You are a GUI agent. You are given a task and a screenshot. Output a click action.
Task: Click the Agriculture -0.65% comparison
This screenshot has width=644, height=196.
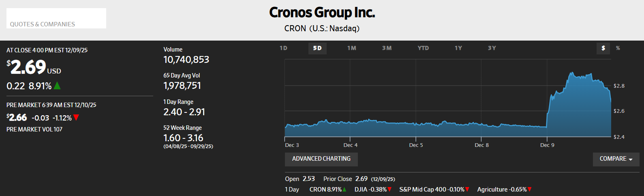(502, 190)
